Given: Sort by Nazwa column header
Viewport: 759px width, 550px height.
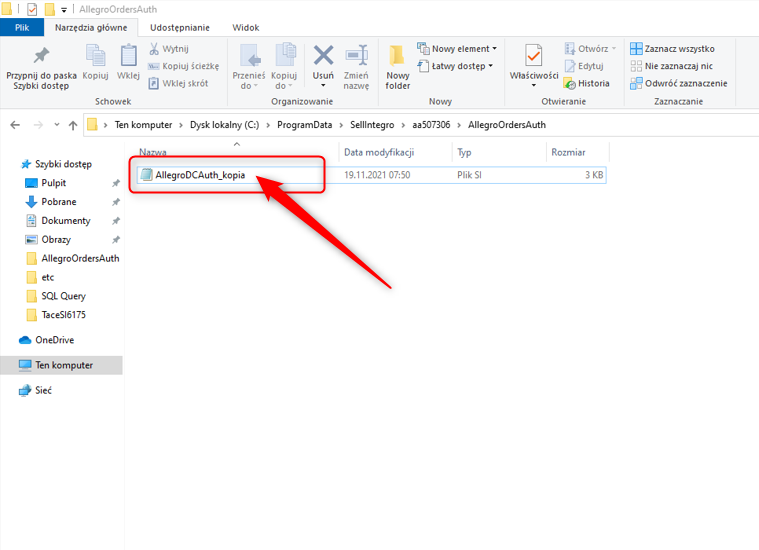Looking at the screenshot, I should tap(153, 153).
